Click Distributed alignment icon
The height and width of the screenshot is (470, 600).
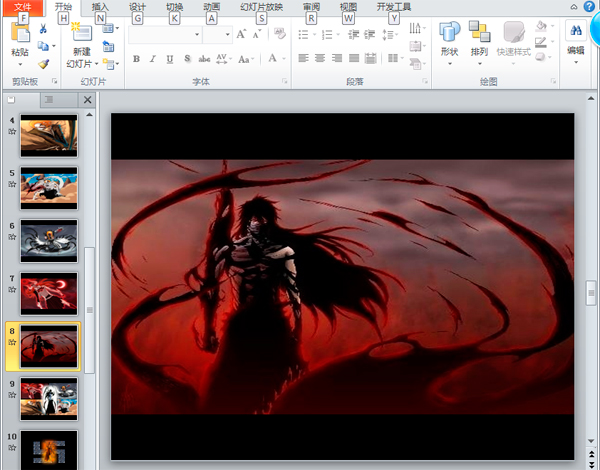click(371, 58)
